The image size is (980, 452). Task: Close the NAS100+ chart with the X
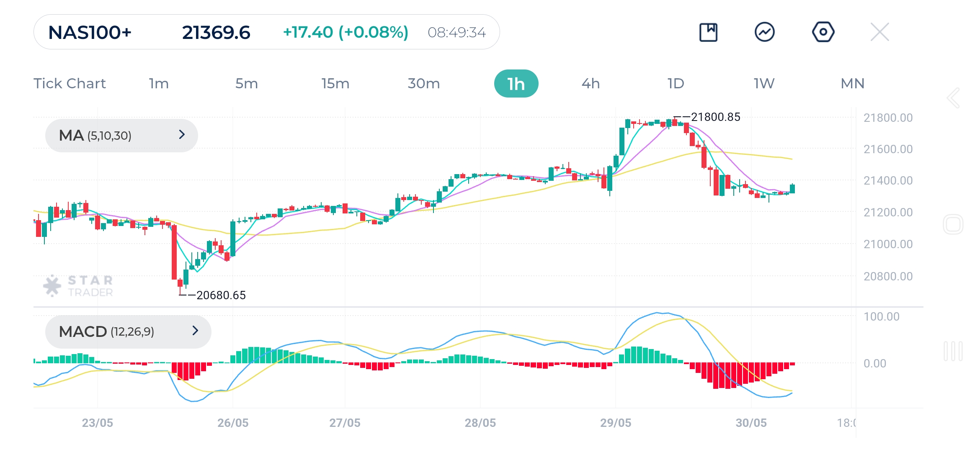click(879, 31)
